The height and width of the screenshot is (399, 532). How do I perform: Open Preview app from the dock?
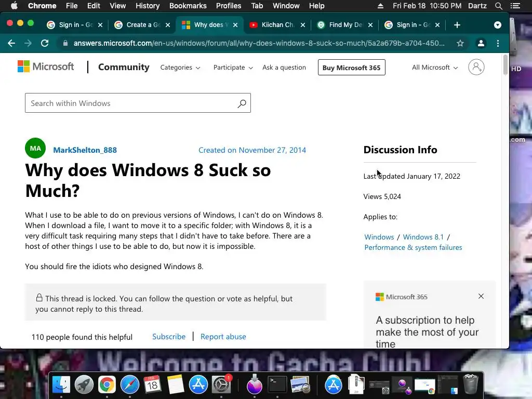(x=300, y=384)
